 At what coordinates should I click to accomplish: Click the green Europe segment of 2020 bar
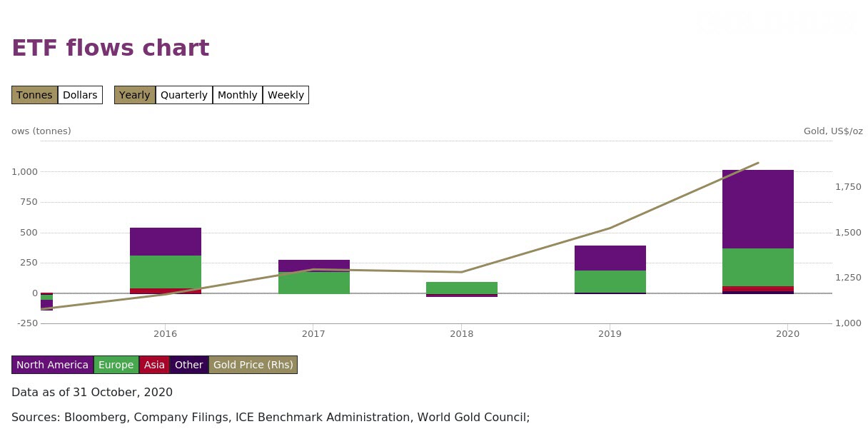click(757, 267)
